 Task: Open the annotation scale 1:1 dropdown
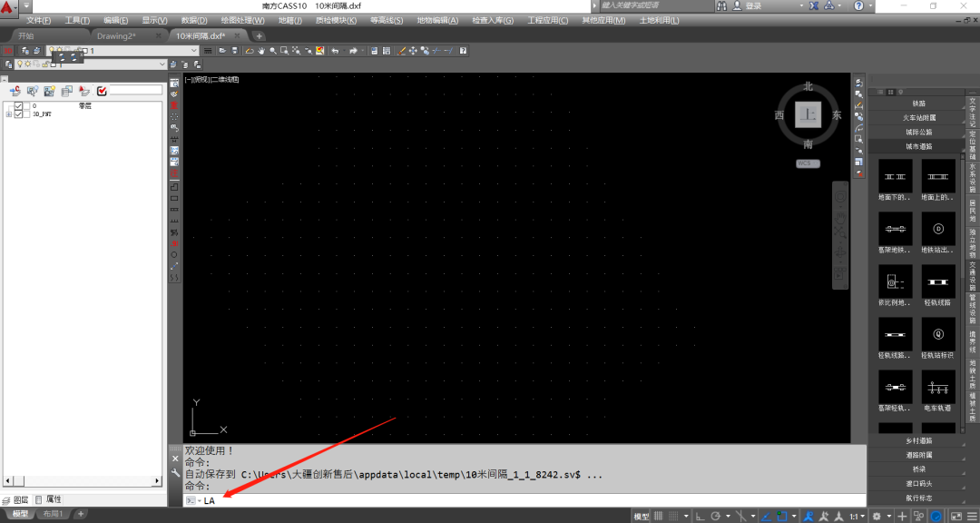pyautogui.click(x=857, y=516)
